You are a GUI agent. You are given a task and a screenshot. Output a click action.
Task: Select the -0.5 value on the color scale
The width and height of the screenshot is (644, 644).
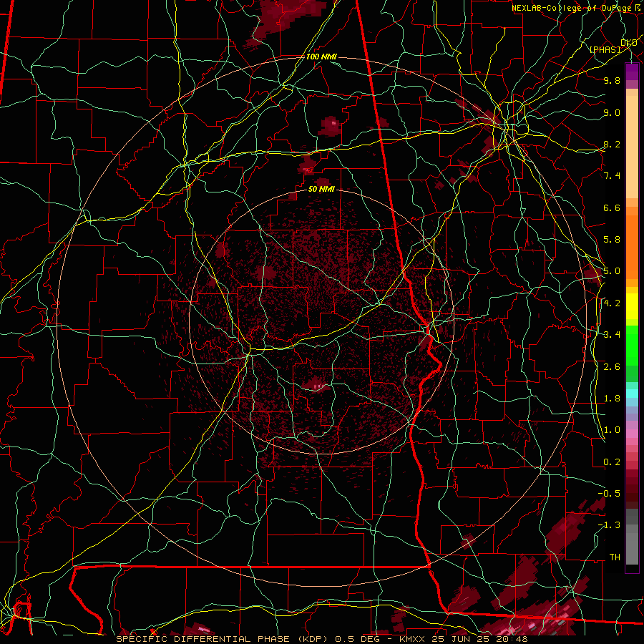point(609,494)
